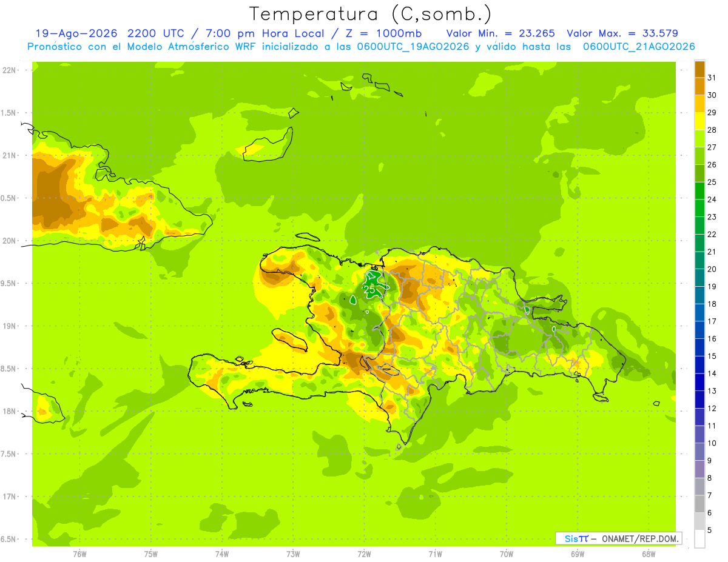The height and width of the screenshot is (562, 728).
Task: Click '0600UTC_21AGO2026' valid-until time
Action: point(639,47)
